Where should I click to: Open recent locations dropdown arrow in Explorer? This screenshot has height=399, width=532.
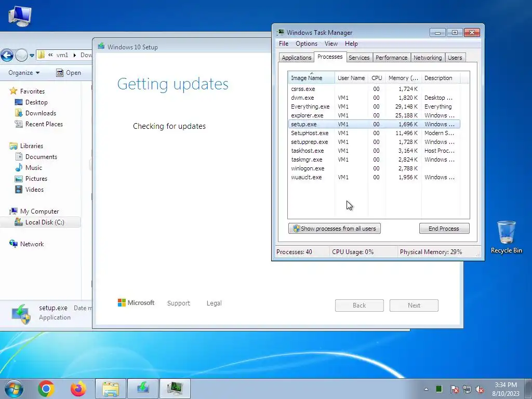point(32,55)
